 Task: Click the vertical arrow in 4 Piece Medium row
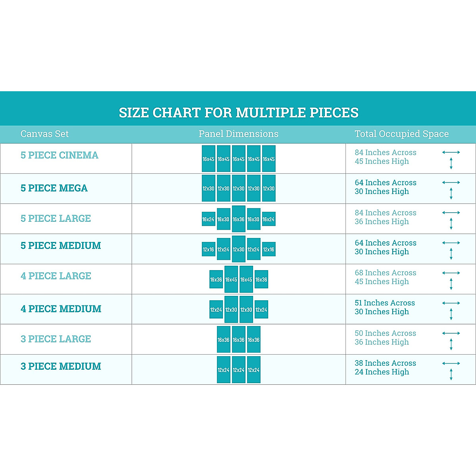click(451, 314)
